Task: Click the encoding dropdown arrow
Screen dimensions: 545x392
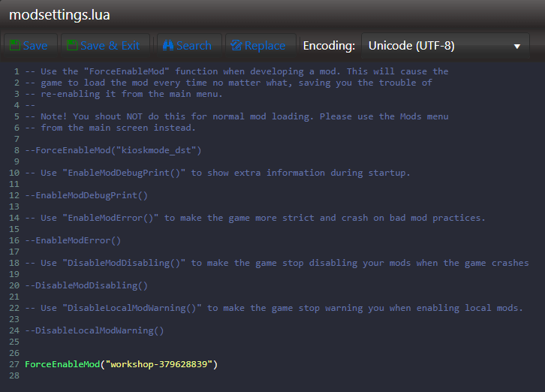Action: (x=516, y=47)
